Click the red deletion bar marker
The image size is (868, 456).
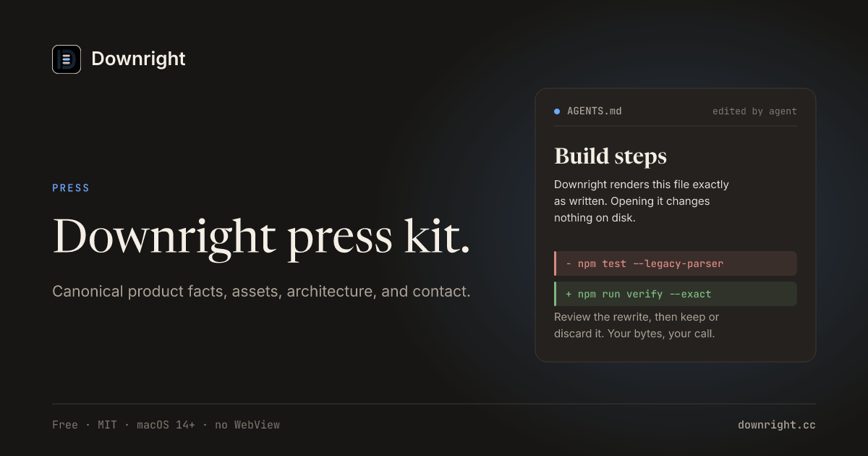tap(556, 263)
